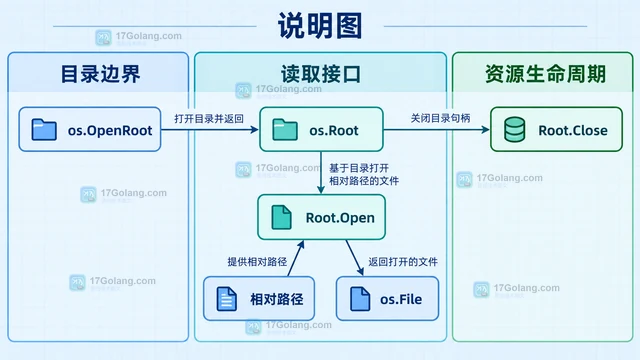Click the teal folder icon beside os.Root
This screenshot has width=640, height=360.
(285, 129)
